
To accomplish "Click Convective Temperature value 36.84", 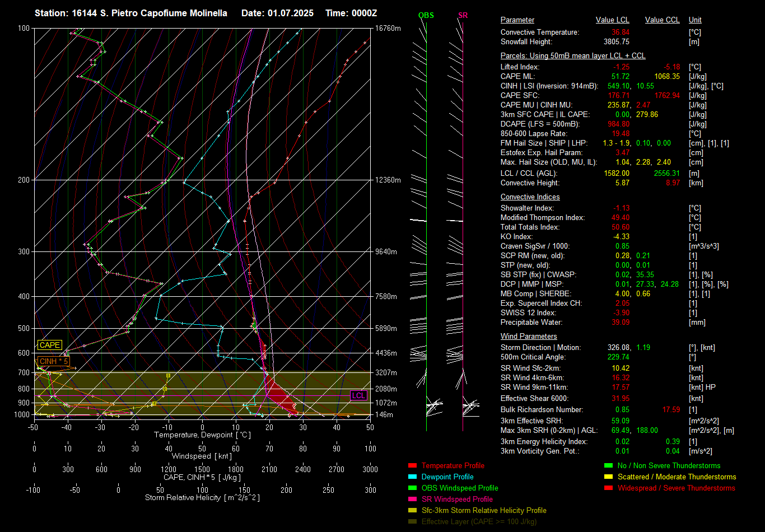I will pos(621,32).
